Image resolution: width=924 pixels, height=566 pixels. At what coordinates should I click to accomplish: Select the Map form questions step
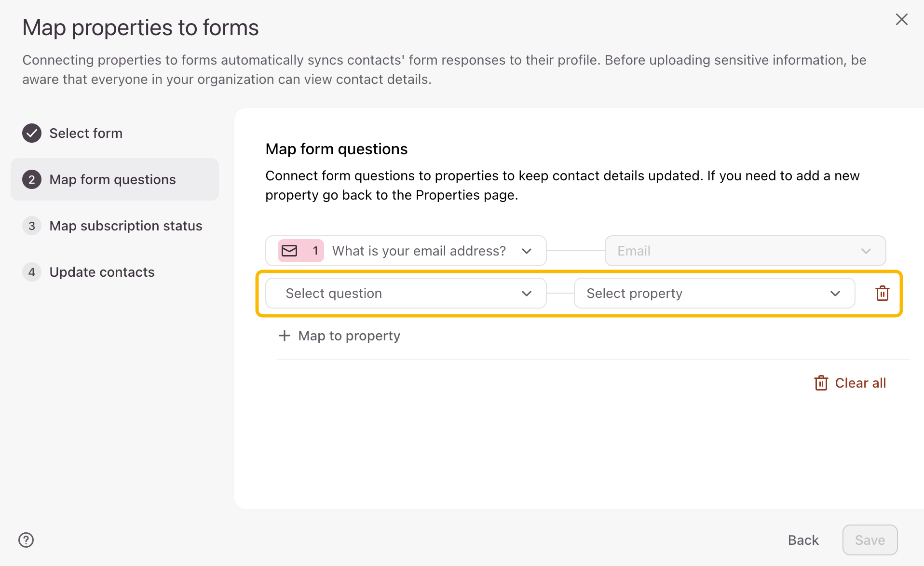(112, 179)
